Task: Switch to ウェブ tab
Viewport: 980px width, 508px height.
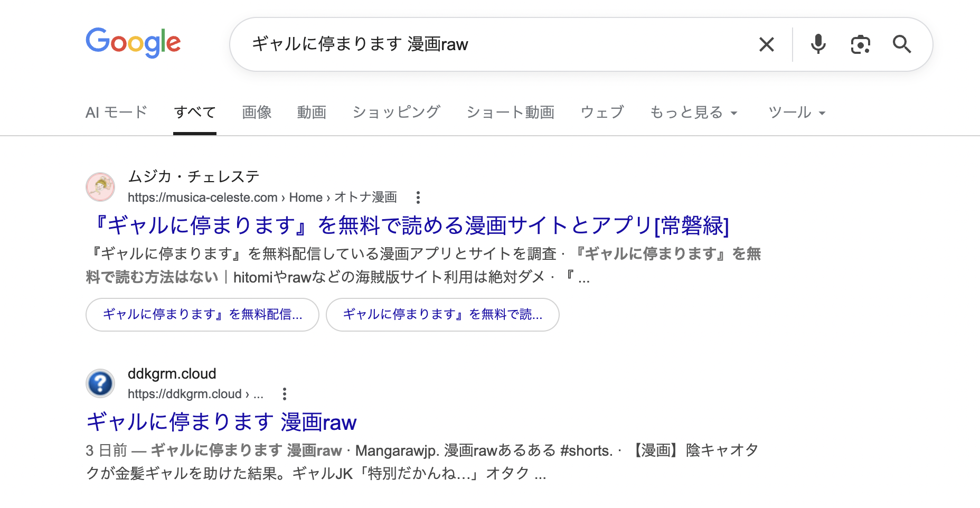Action: click(x=602, y=112)
